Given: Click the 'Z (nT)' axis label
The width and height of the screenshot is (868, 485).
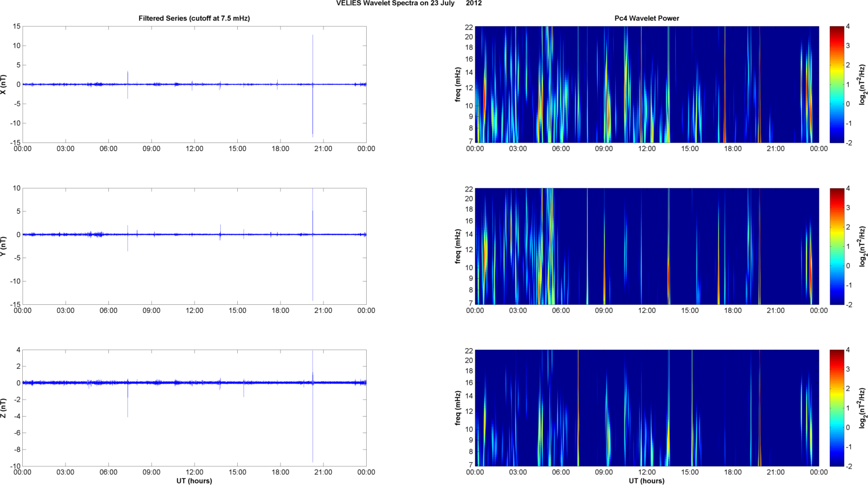Looking at the screenshot, I should [x=3, y=408].
